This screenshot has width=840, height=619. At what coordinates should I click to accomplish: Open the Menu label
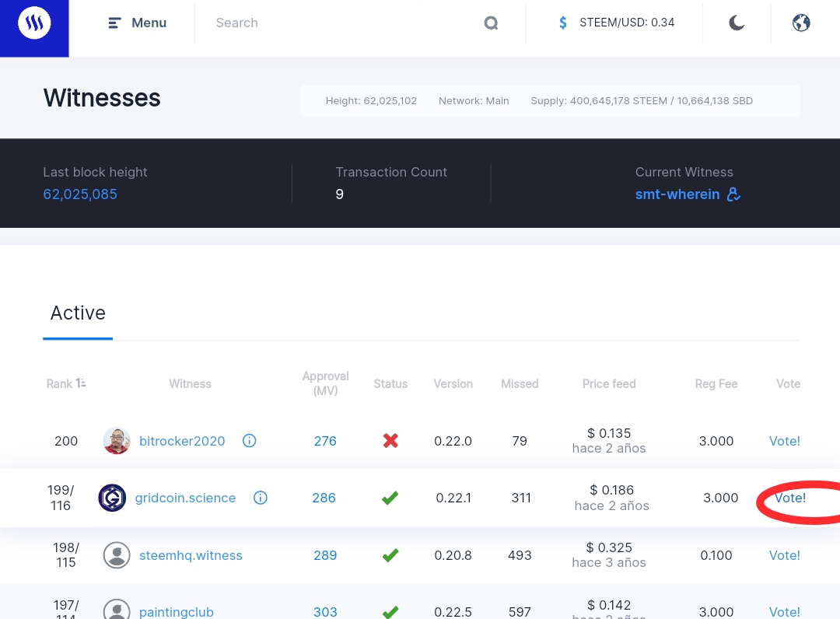[149, 23]
